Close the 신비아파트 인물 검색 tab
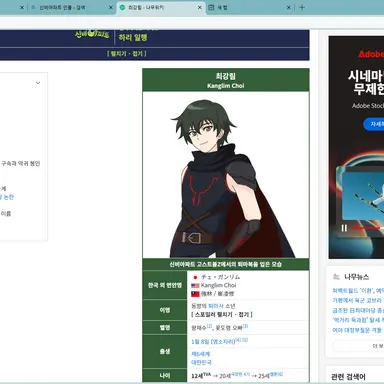Screen dimensions: 384x384 pos(111,7)
